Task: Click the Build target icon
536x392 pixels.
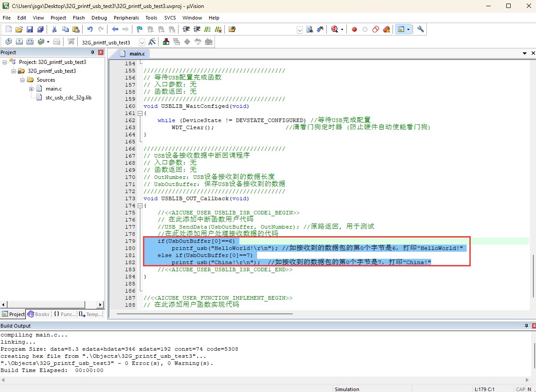Action: 20,42
